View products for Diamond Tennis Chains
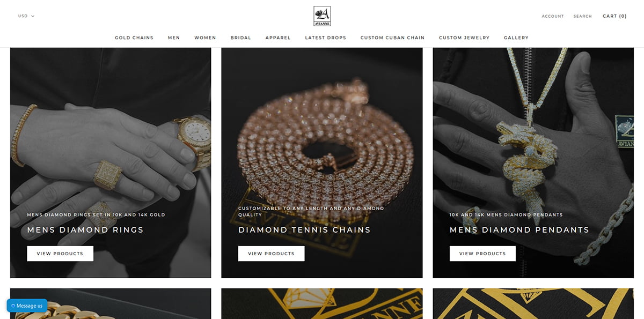 pyautogui.click(x=272, y=254)
